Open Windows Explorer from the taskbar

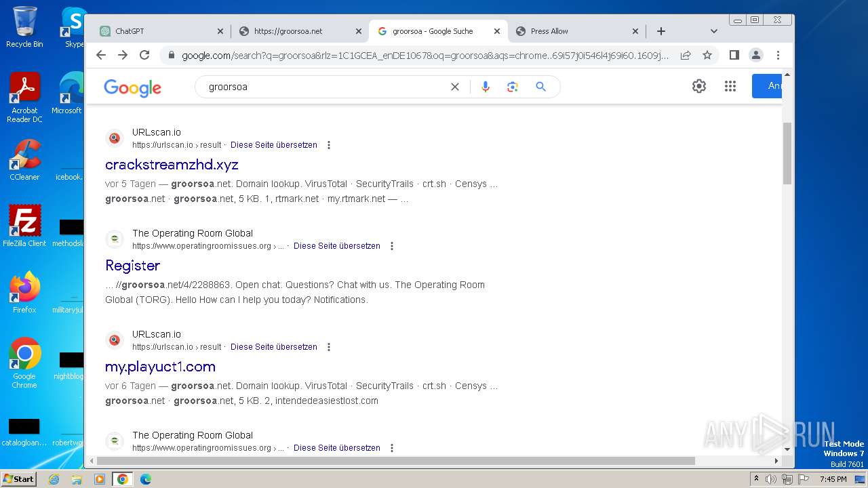click(x=77, y=479)
